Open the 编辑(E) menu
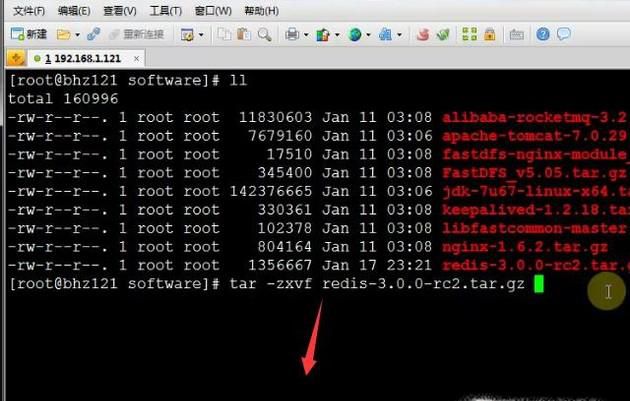This screenshot has width=630, height=401. (x=74, y=11)
